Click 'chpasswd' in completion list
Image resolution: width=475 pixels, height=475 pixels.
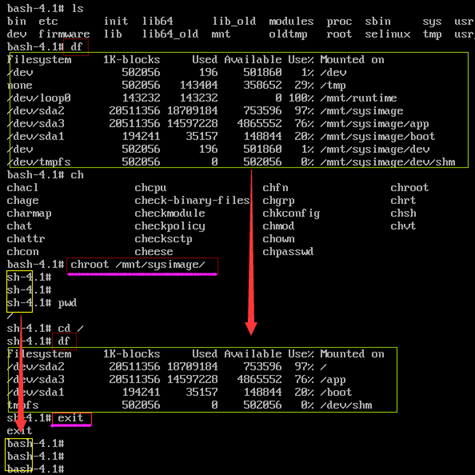[x=288, y=252]
